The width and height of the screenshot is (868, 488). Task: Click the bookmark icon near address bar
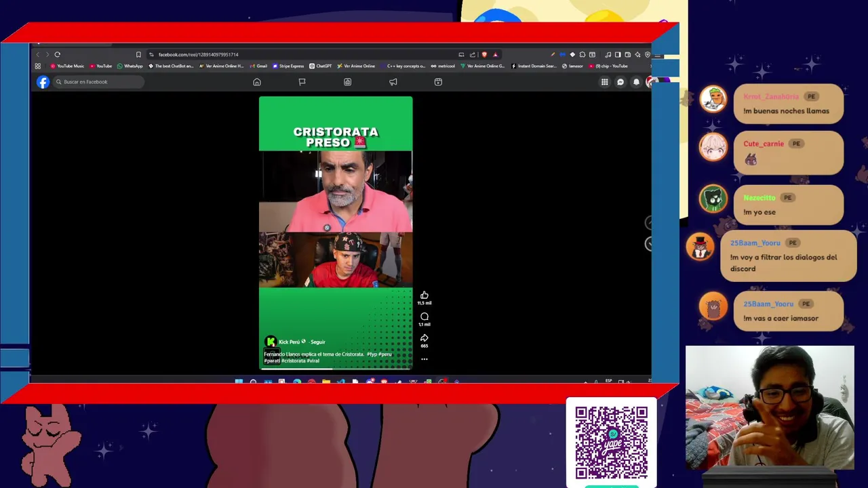138,54
